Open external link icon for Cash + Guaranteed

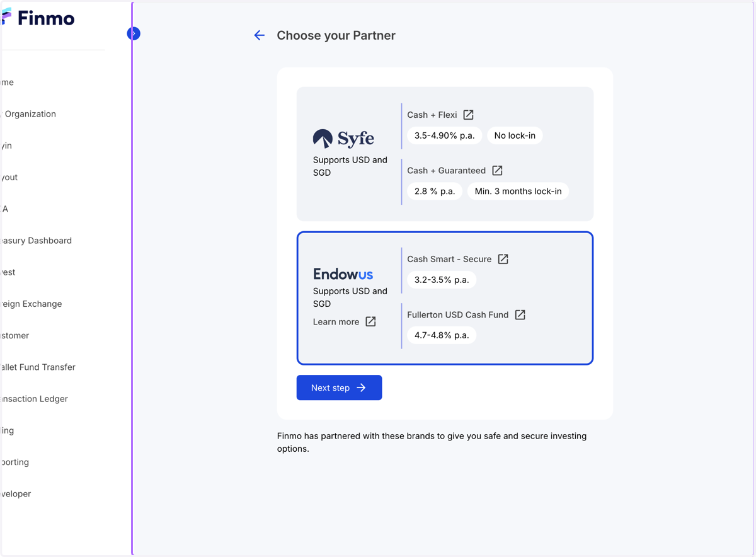pyautogui.click(x=497, y=170)
